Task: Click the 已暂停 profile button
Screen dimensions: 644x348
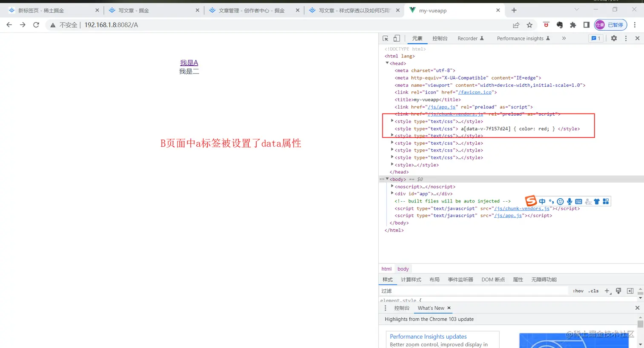Action: [x=611, y=25]
